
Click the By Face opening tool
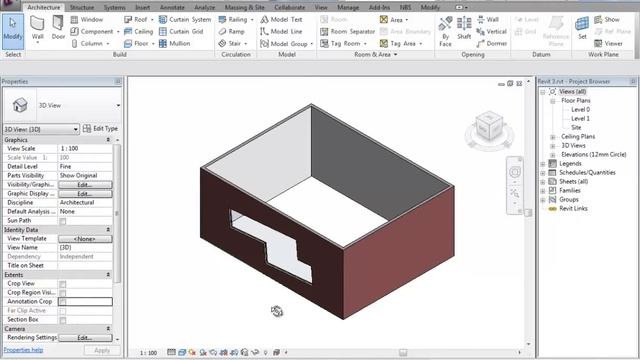(x=445, y=31)
